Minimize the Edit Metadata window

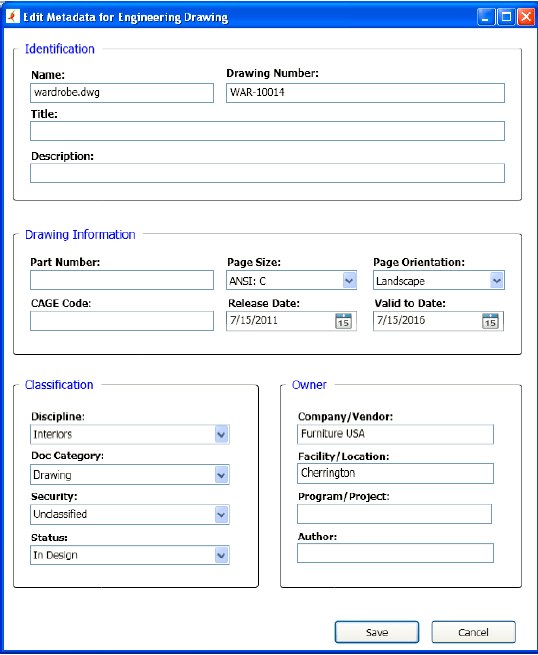(486, 17)
